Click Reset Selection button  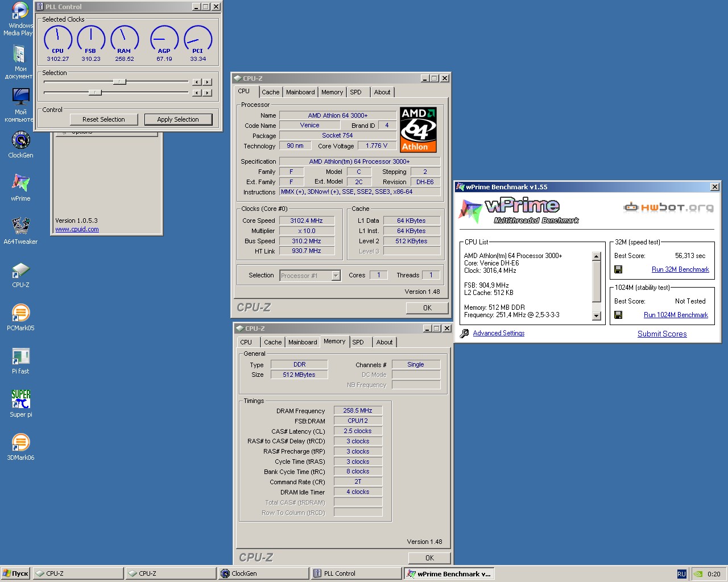[104, 119]
